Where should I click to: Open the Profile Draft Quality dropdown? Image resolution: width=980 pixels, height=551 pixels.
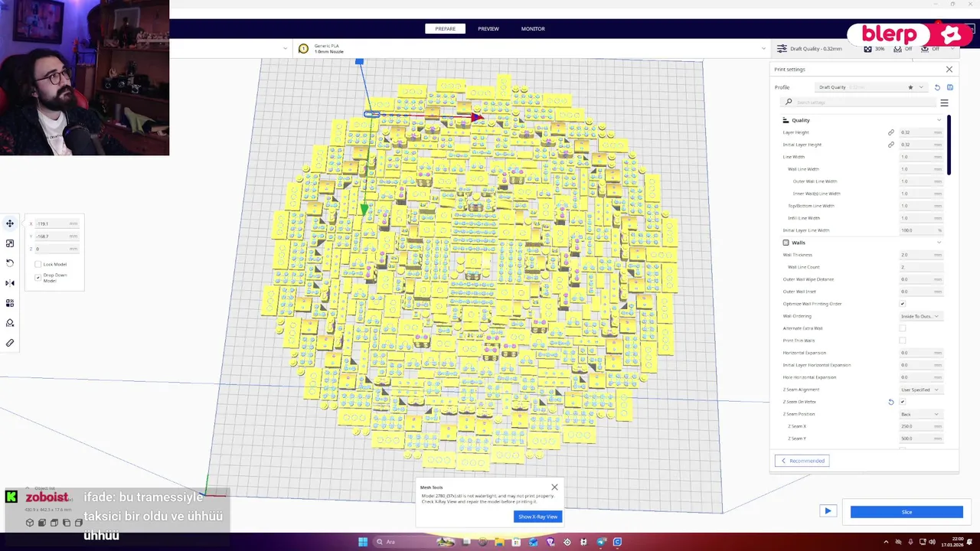pos(871,87)
